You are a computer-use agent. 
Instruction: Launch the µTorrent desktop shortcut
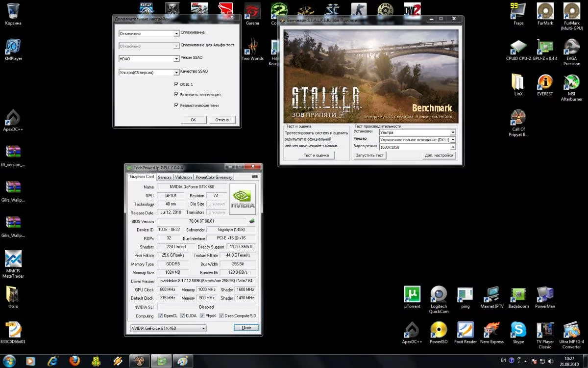pos(412,294)
